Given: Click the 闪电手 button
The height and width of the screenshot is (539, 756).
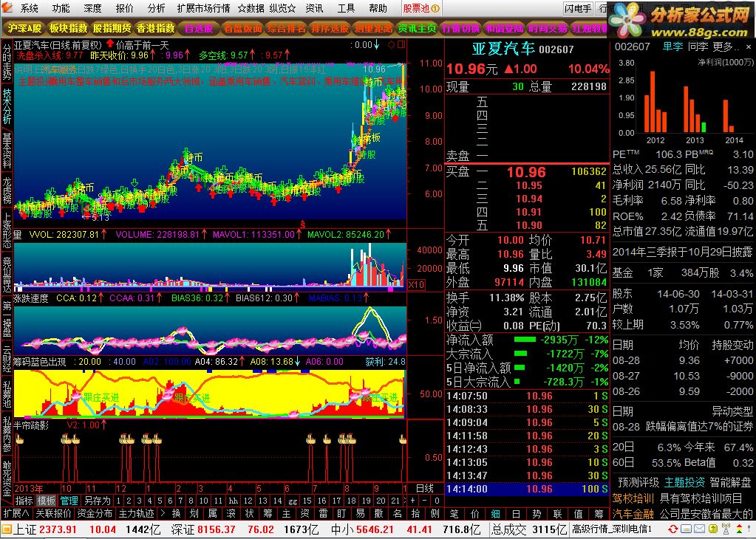Looking at the screenshot, I should tap(578, 8).
